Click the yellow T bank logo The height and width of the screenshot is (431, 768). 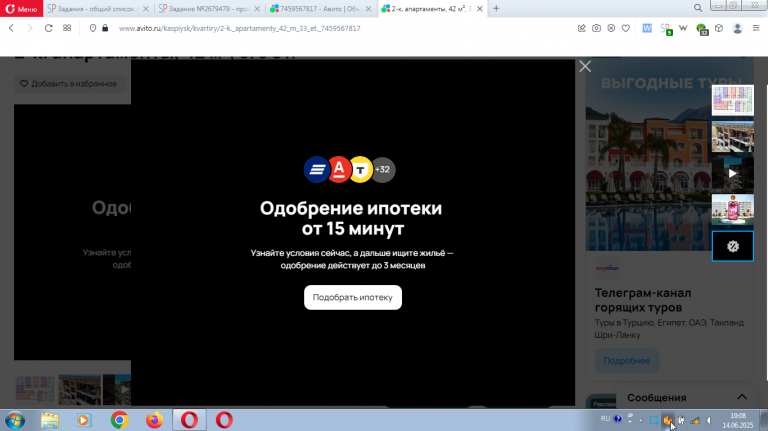[x=360, y=169]
